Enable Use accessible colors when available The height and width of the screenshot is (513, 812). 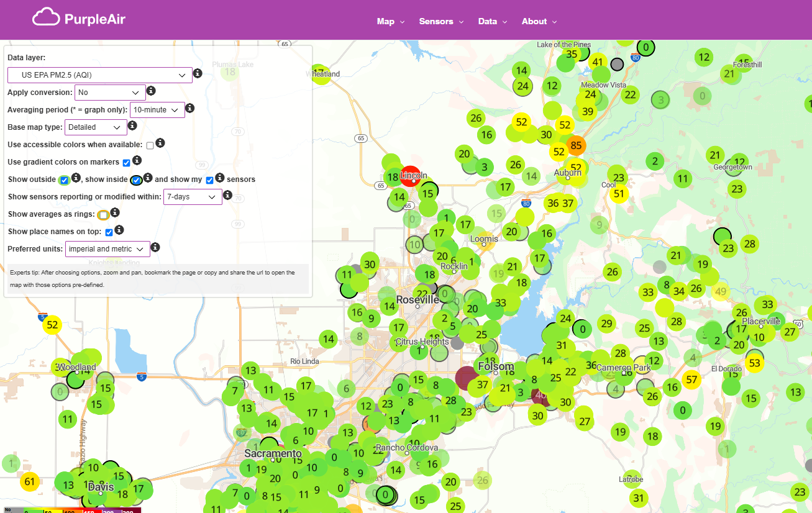(x=150, y=144)
